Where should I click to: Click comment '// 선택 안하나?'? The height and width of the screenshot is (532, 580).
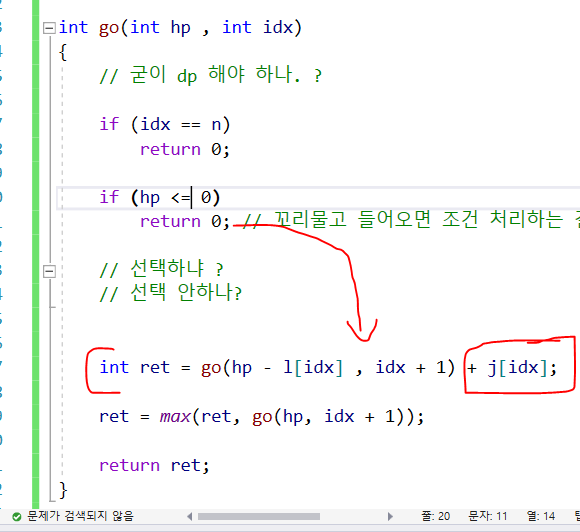171,292
